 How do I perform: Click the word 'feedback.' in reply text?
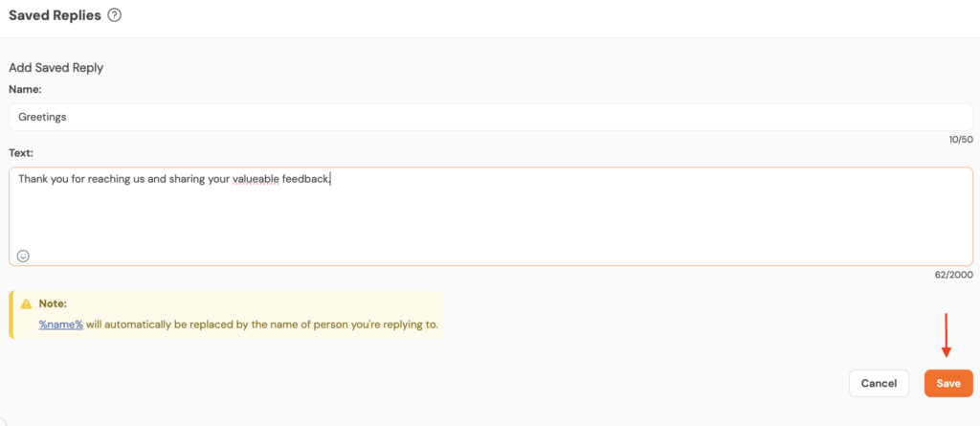pyautogui.click(x=306, y=179)
